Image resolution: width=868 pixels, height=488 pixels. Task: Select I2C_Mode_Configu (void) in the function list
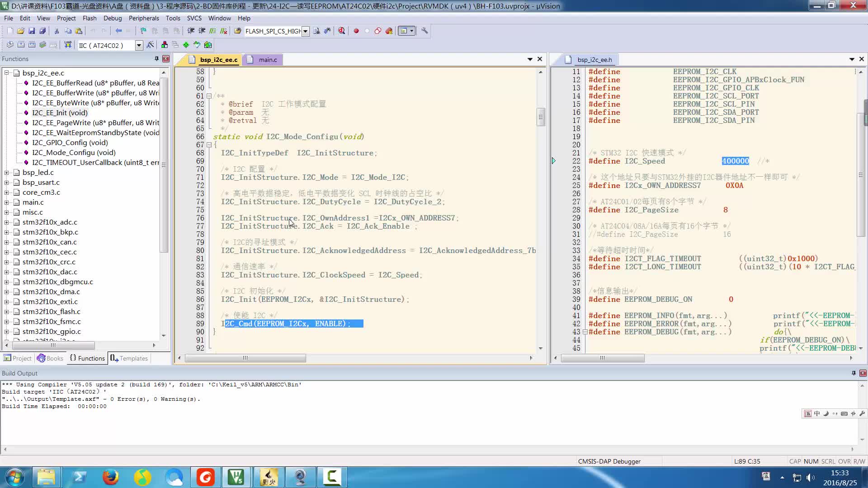[74, 152]
